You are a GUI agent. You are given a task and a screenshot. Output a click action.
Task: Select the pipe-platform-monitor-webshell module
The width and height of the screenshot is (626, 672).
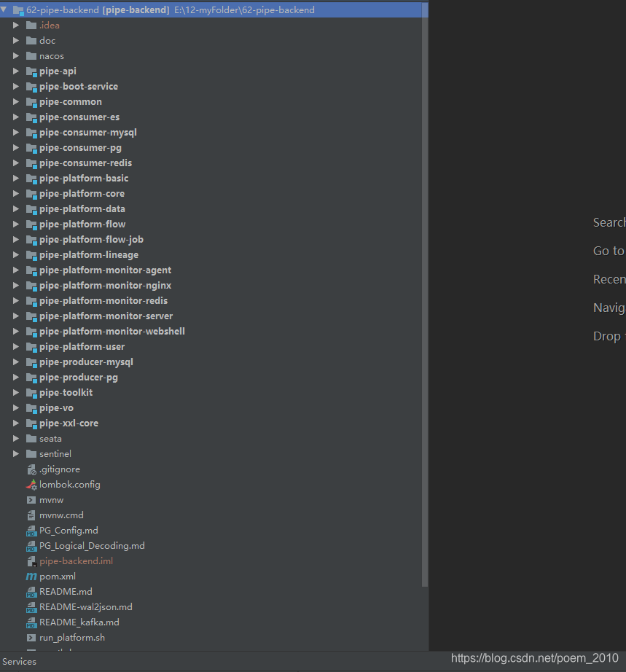coord(112,332)
